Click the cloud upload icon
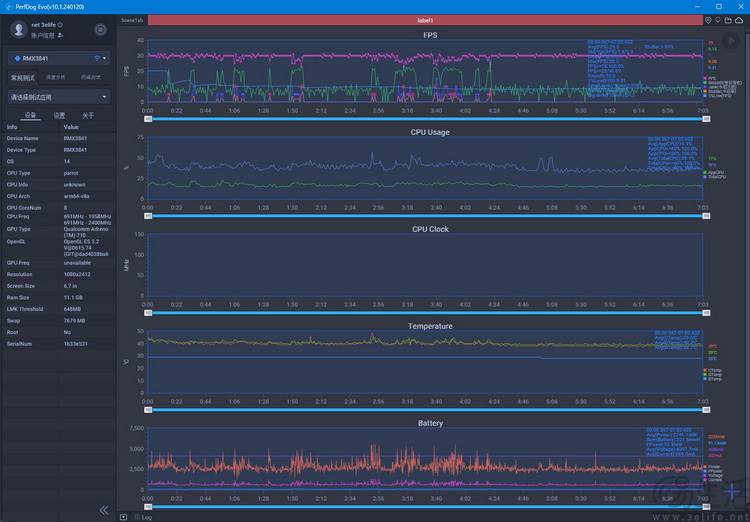Screen dimensions: 750x522 [x=739, y=20]
